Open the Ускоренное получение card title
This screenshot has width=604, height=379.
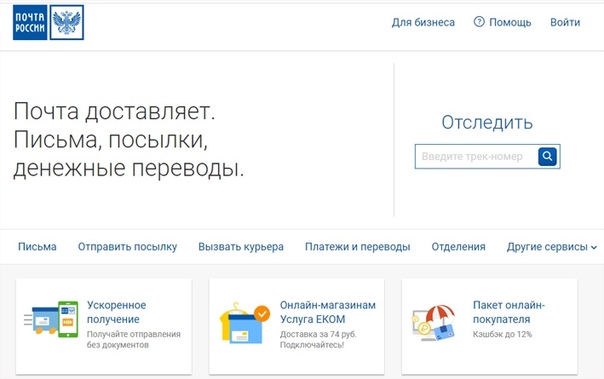[116, 312]
